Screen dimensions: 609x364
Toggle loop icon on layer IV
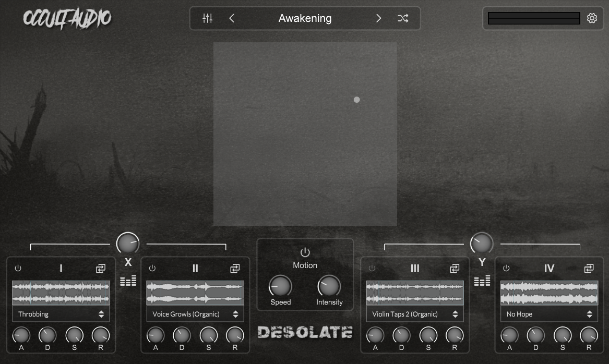(x=589, y=269)
